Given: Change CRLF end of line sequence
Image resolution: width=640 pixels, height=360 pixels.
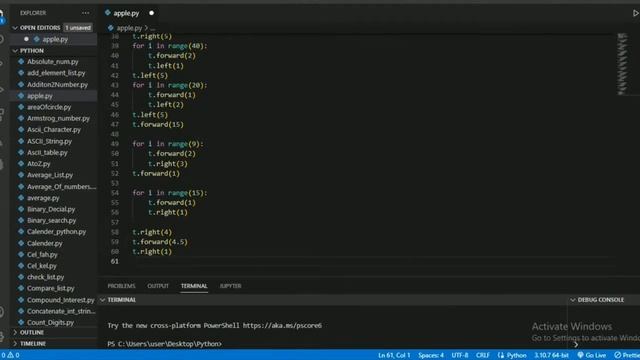Looking at the screenshot, I should pyautogui.click(x=482, y=355).
